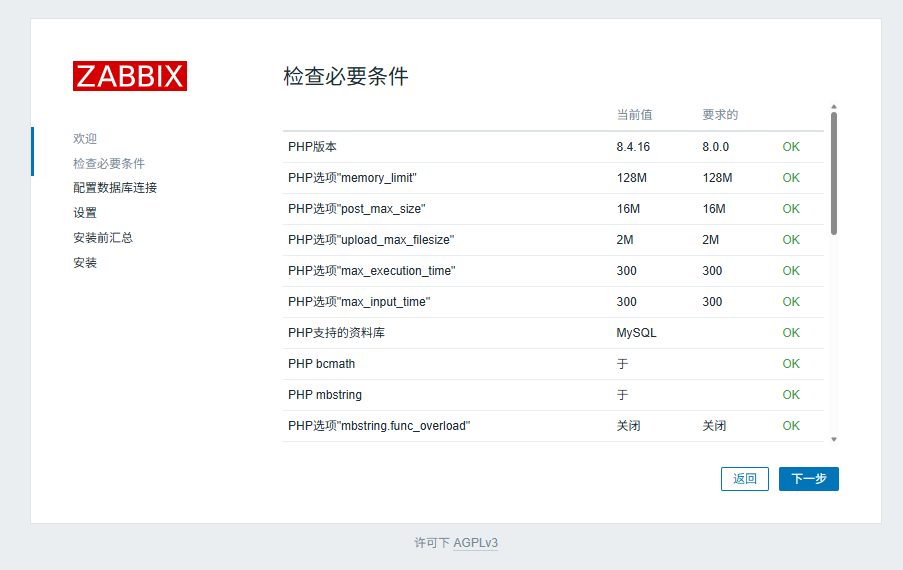Click OK status in mbstring.func_overload row
Viewport: 903px width, 570px height.
(791, 426)
